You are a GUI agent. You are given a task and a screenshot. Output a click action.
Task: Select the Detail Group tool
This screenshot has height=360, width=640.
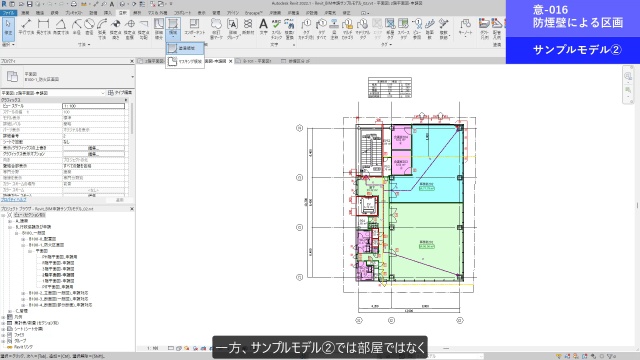(x=232, y=29)
